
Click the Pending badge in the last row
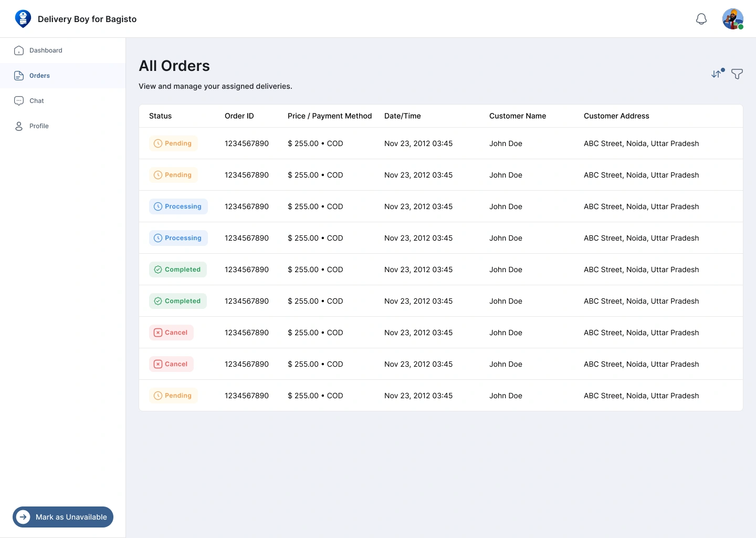click(173, 396)
